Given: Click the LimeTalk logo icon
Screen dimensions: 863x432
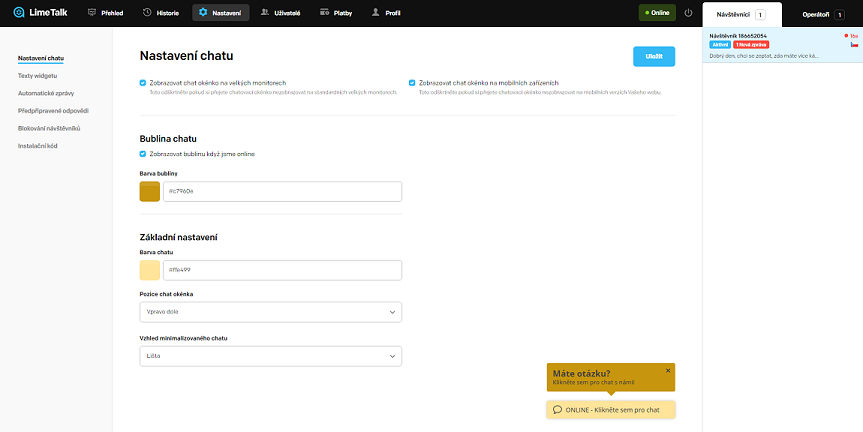Looking at the screenshot, I should point(19,13).
